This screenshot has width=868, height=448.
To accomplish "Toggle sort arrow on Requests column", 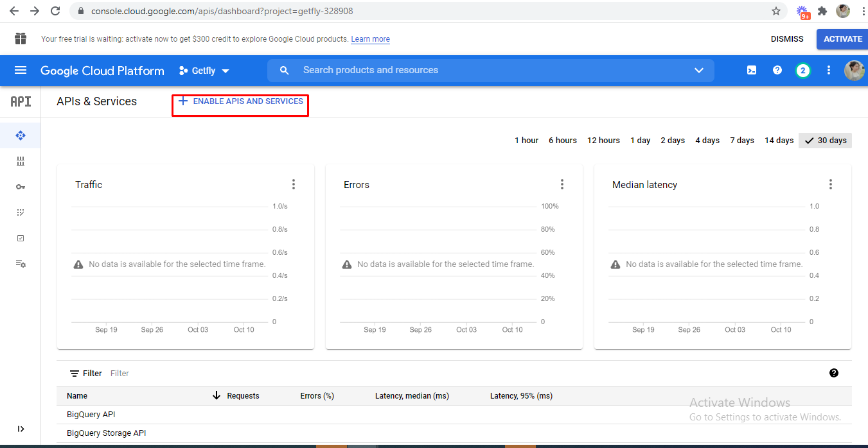I will tap(217, 396).
